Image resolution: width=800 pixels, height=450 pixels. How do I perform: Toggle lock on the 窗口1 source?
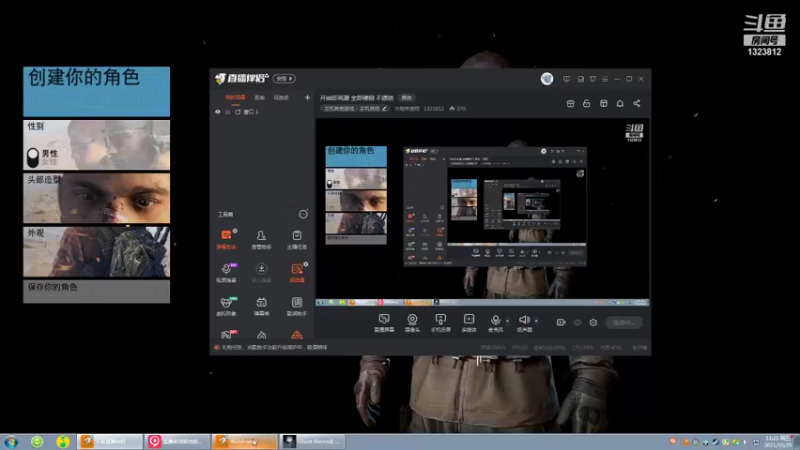[228, 112]
